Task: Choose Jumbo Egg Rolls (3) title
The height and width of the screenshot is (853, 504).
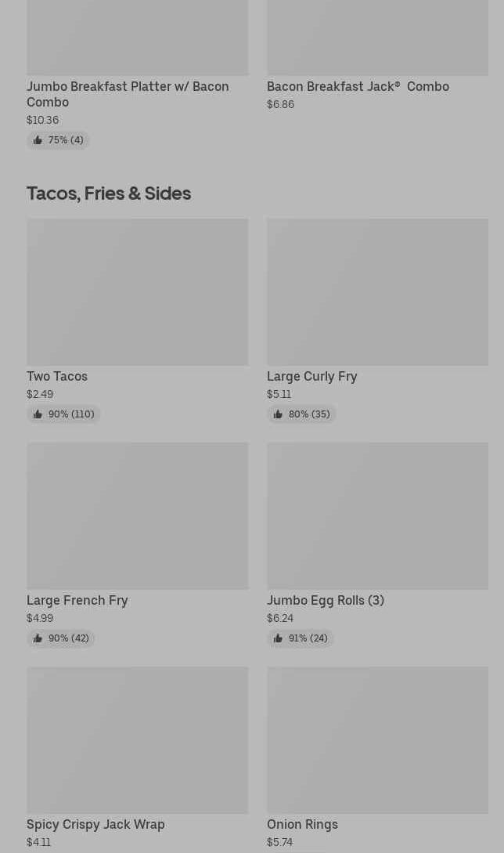Action: pos(325,600)
